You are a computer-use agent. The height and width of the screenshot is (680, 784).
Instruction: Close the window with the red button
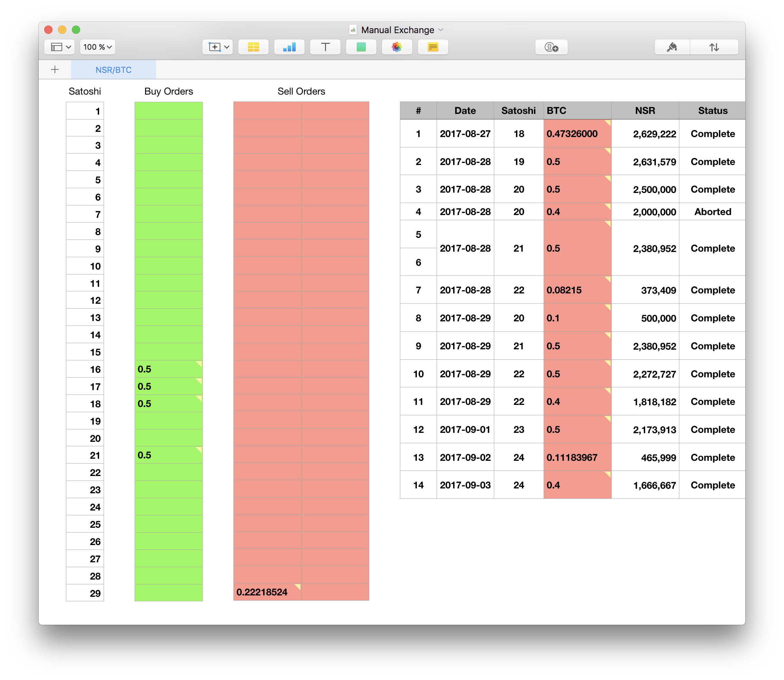(x=49, y=30)
